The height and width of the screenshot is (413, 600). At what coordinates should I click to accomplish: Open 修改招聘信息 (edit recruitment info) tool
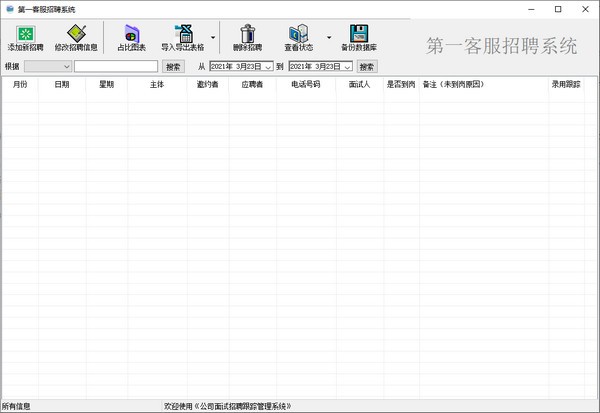pyautogui.click(x=76, y=33)
